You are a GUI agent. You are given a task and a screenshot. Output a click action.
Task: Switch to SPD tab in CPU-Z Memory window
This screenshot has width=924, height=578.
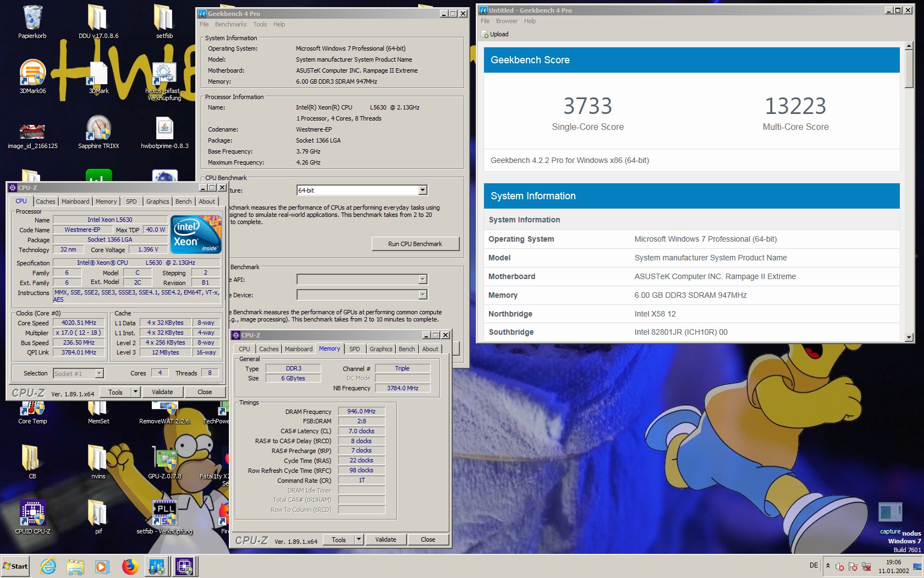[355, 349]
